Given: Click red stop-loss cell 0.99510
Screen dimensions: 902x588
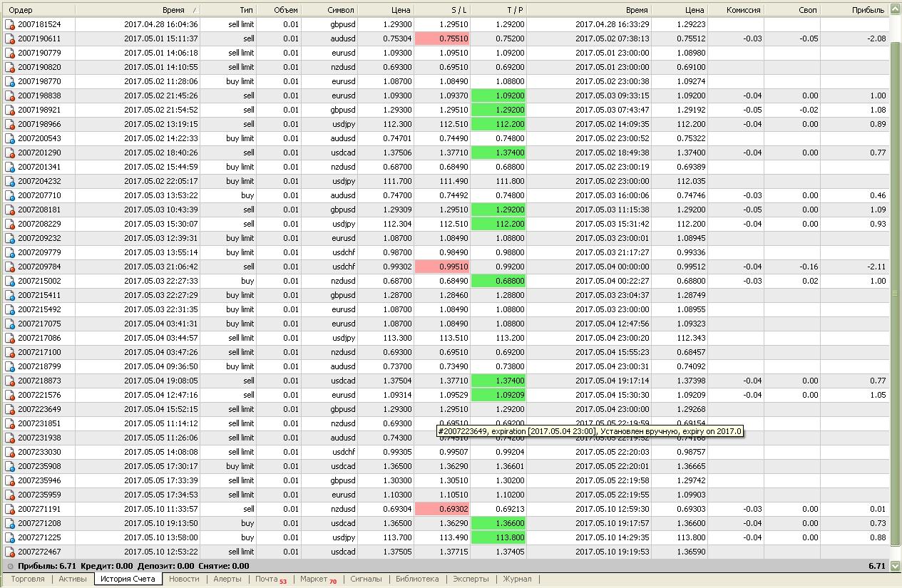Looking at the screenshot, I should click(x=442, y=267).
